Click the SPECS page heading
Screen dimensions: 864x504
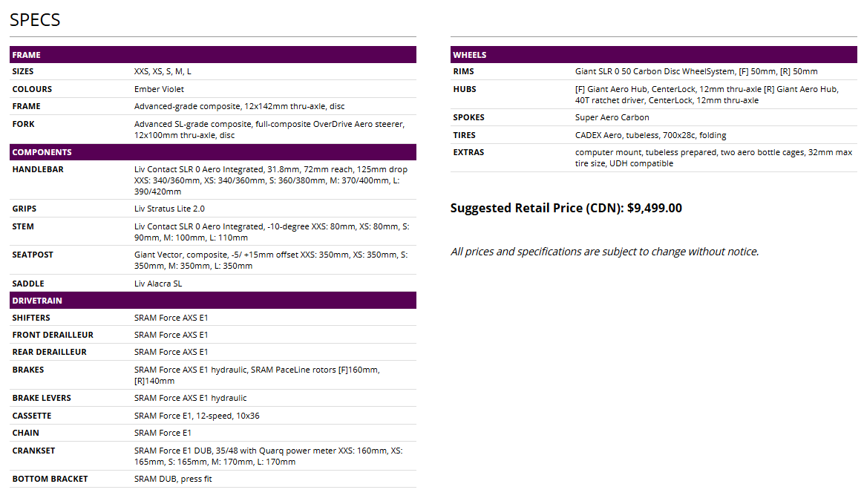coord(35,20)
